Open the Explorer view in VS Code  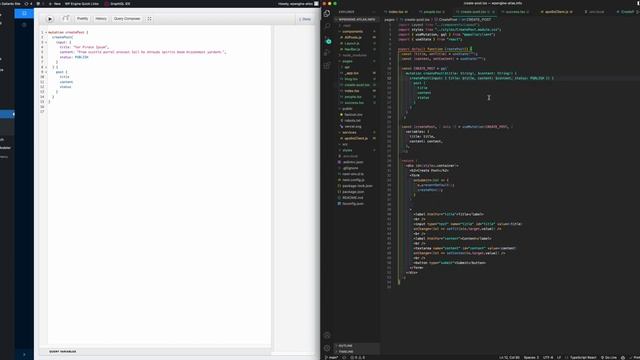[x=327, y=13]
